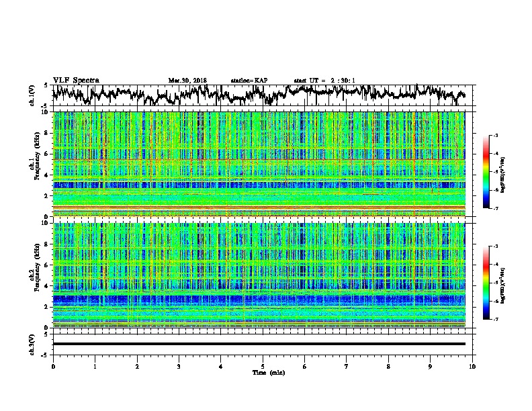532x411 pixels.
Task: Select the date text "Mar.30, 2018"
Action: point(187,81)
